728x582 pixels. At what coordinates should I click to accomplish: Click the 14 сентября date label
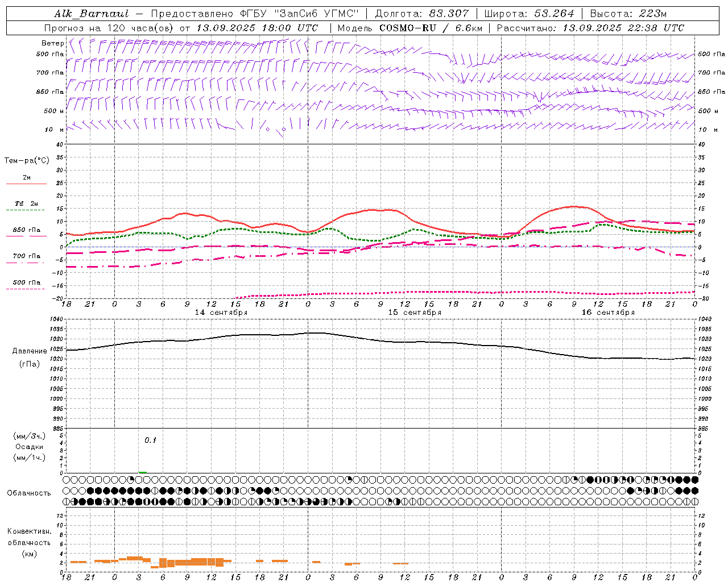[221, 313]
